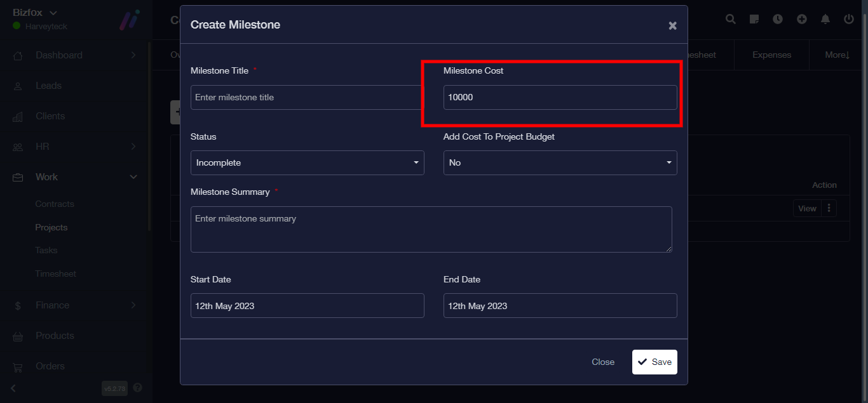
Task: Open the Status dropdown showing Incomplete
Action: pos(307,162)
